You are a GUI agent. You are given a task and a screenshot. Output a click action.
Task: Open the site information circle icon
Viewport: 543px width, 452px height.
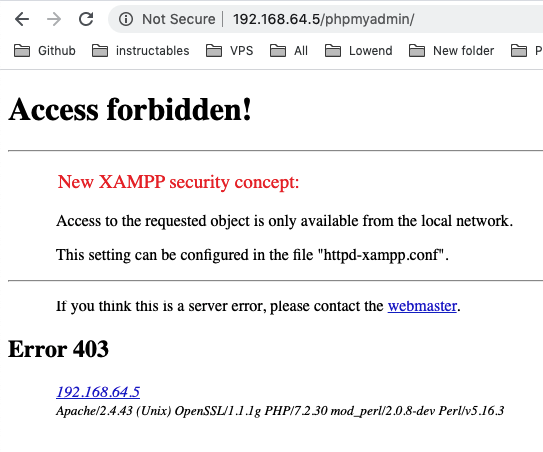click(126, 19)
